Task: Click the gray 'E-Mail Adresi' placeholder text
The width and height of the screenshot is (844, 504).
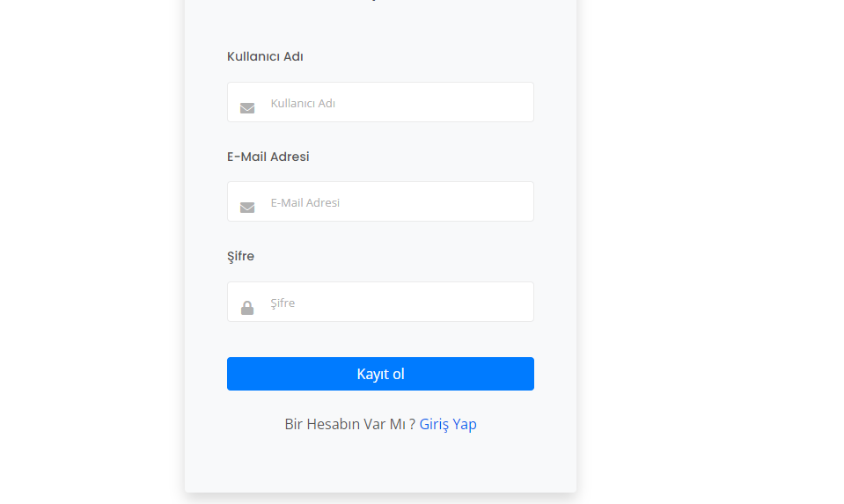Action: click(305, 203)
